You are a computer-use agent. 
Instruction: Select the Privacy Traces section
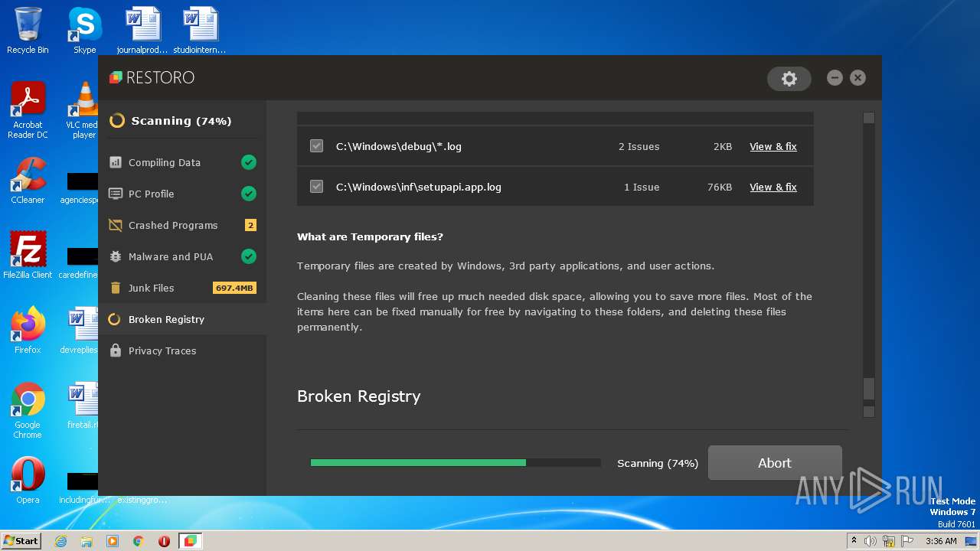pyautogui.click(x=182, y=350)
